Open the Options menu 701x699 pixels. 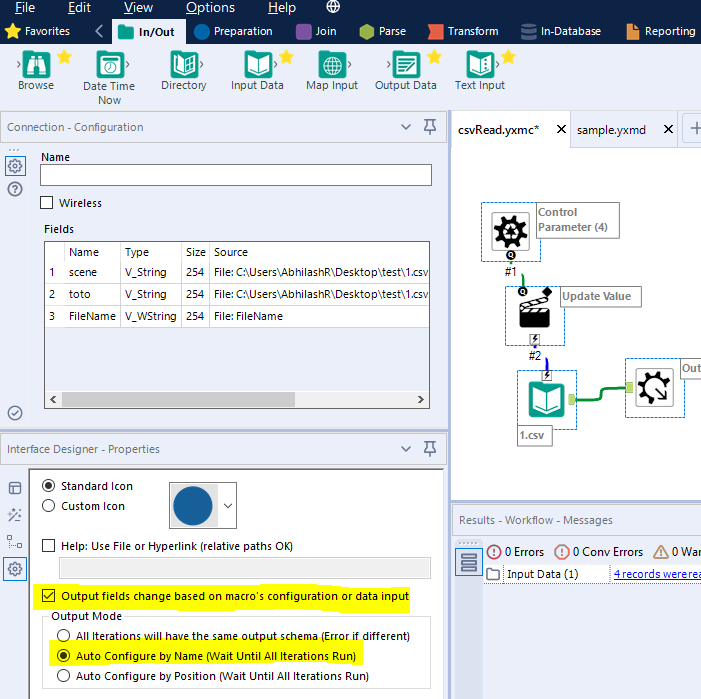click(x=210, y=8)
